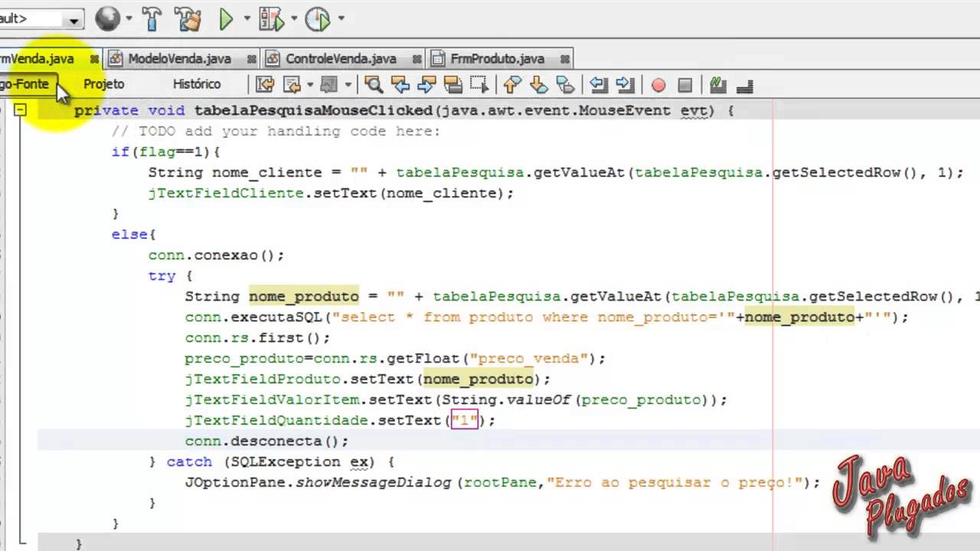Click 'jTextFieldValorItem' in the code

[x=273, y=399]
